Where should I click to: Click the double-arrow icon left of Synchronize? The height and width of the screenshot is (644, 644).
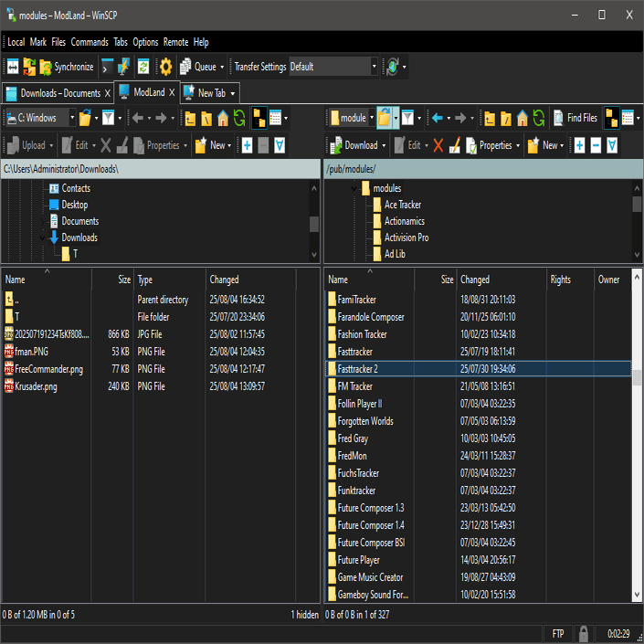pos(13,67)
